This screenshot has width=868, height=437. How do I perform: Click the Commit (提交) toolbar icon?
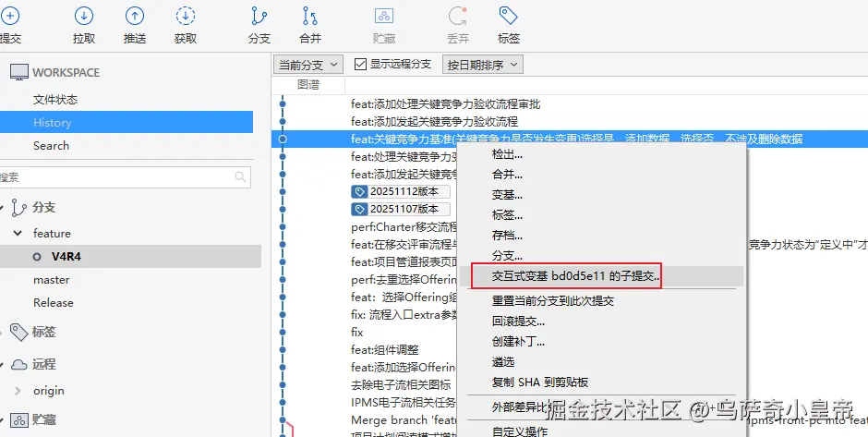(9, 16)
